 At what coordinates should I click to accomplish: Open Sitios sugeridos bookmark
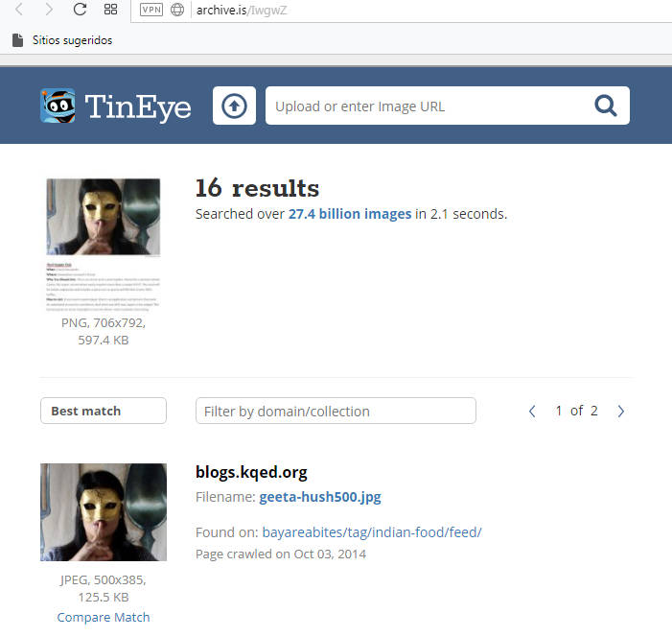pos(63,40)
